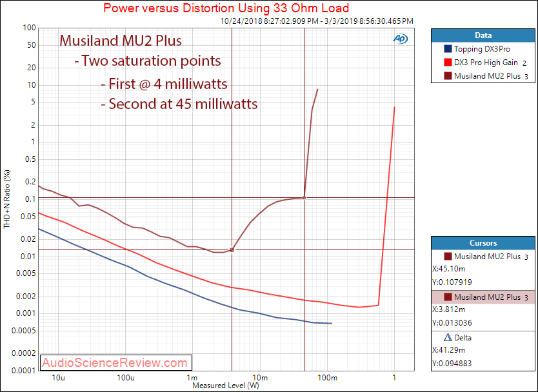The height and width of the screenshot is (392, 538).
Task: Click the "Measured Level (W)" axis label
Action: [x=226, y=386]
